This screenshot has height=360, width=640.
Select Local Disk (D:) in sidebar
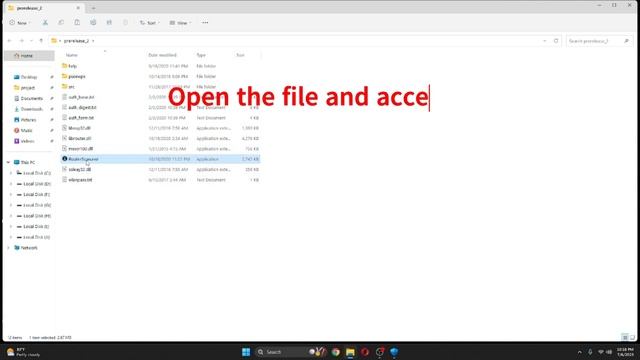tap(37, 184)
